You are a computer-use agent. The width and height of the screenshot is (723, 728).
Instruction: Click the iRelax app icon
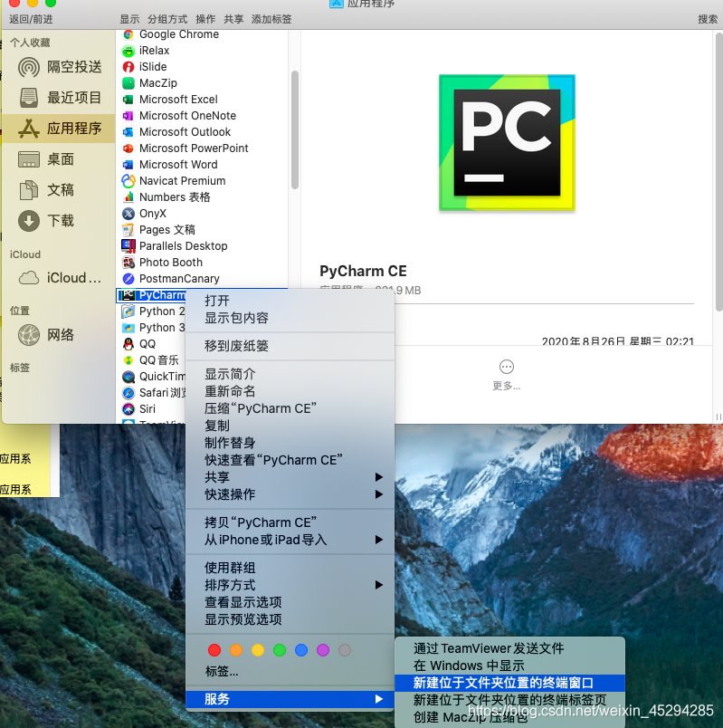[x=128, y=51]
